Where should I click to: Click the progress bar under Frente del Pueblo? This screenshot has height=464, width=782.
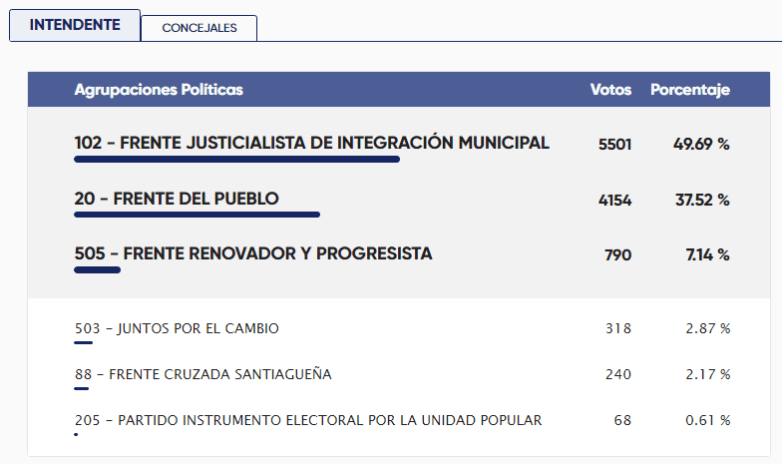click(x=197, y=215)
